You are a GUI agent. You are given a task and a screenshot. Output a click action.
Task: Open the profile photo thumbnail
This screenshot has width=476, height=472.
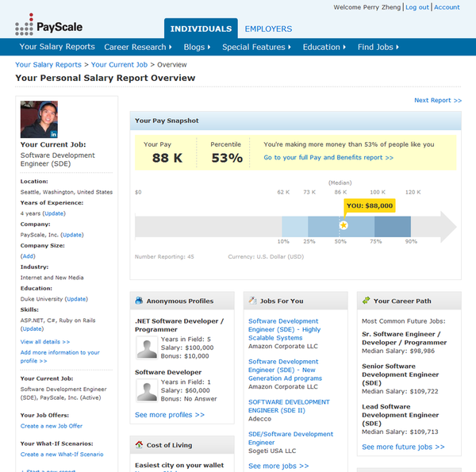pyautogui.click(x=39, y=119)
